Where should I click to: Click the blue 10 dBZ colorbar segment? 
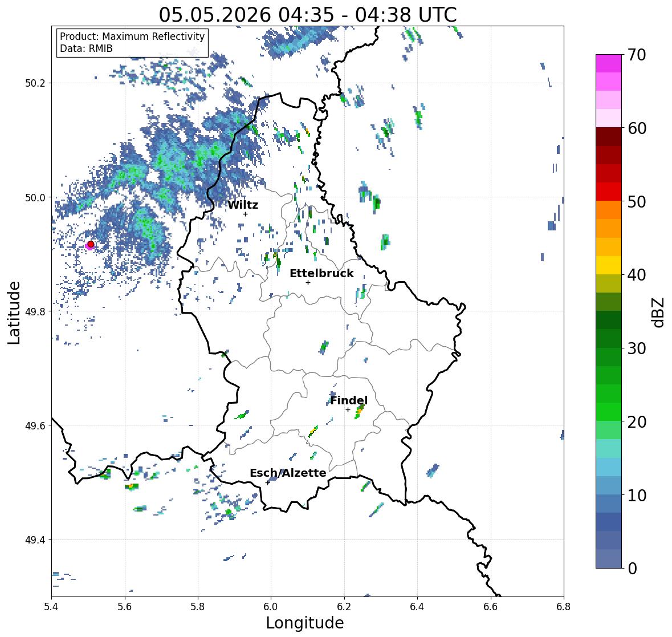click(609, 503)
